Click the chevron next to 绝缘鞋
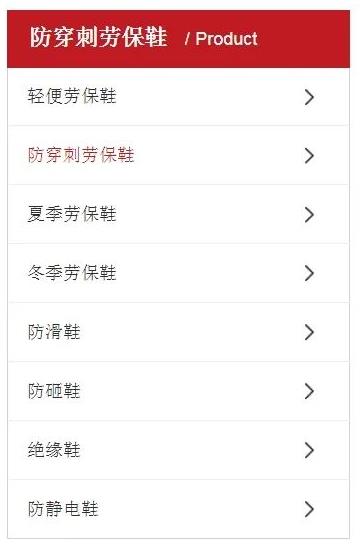 [x=309, y=450]
